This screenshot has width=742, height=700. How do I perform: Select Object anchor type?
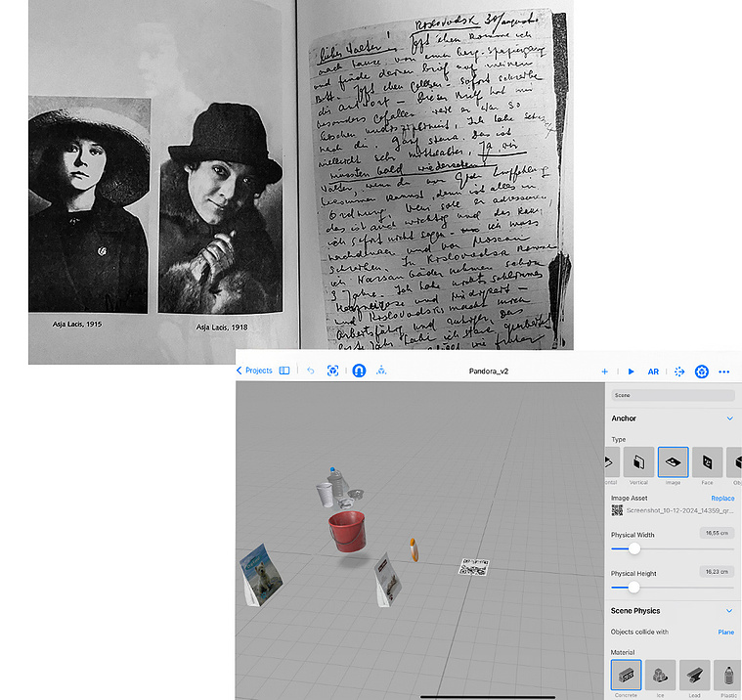735,462
